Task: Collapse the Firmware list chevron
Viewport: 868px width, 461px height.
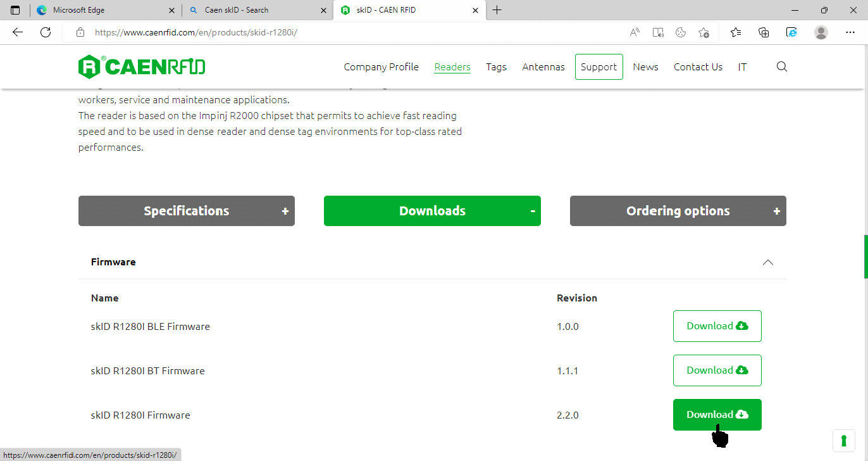Action: (767, 262)
